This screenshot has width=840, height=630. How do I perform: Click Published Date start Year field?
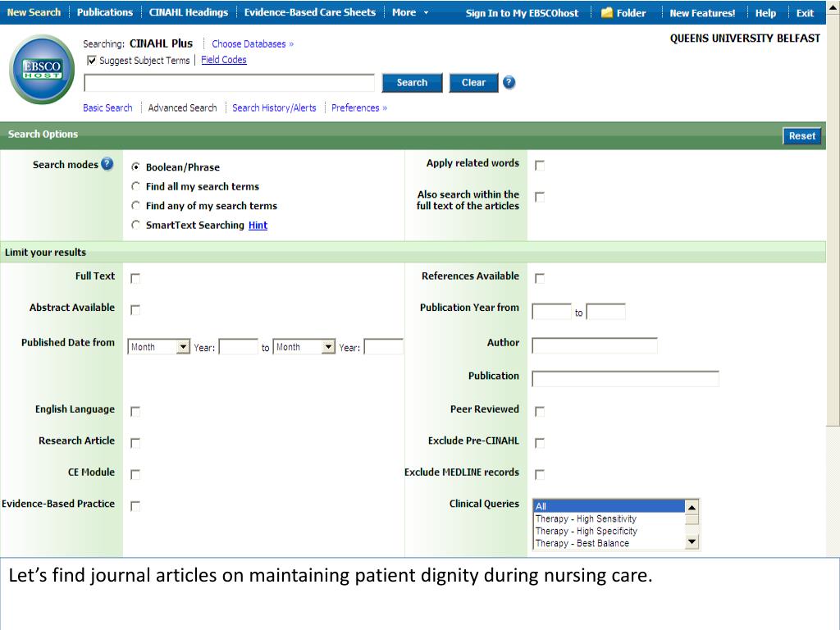239,347
